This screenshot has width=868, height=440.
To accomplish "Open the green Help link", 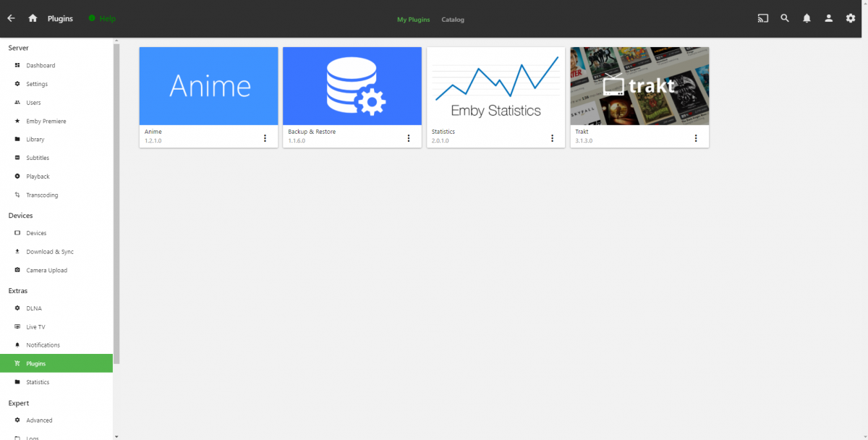I will click(x=102, y=19).
